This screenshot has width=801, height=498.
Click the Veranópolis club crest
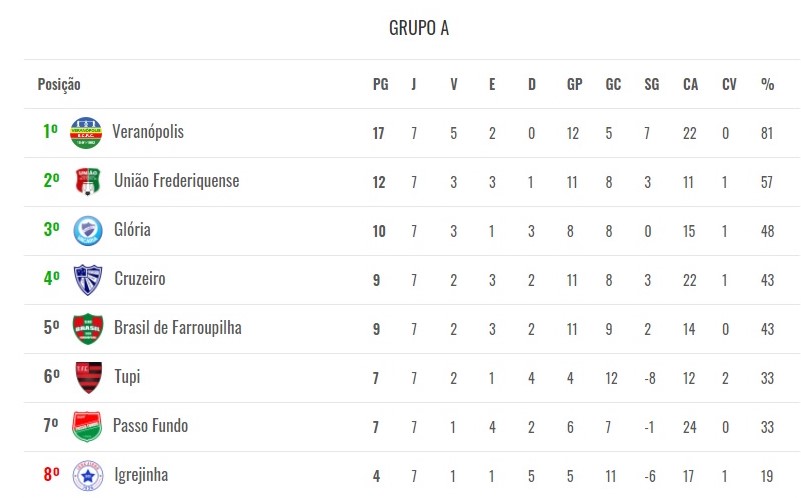86,133
